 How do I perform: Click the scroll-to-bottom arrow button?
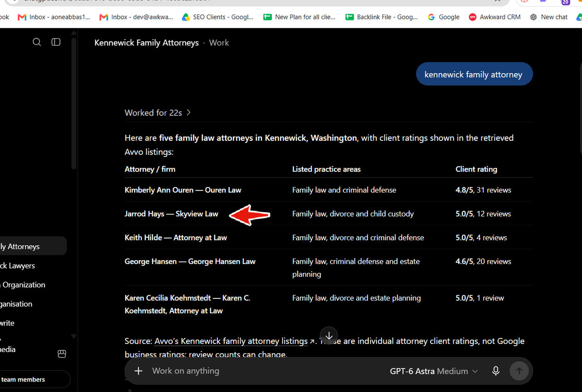pos(329,336)
